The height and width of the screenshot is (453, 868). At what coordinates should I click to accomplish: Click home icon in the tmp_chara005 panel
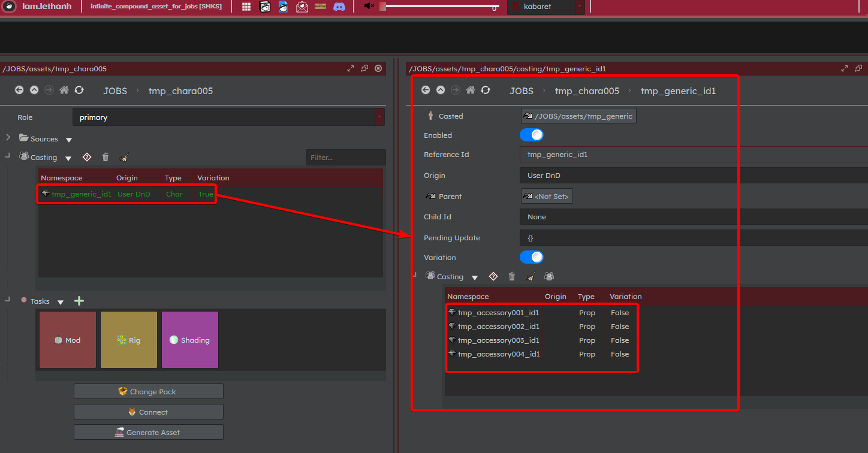[x=64, y=90]
